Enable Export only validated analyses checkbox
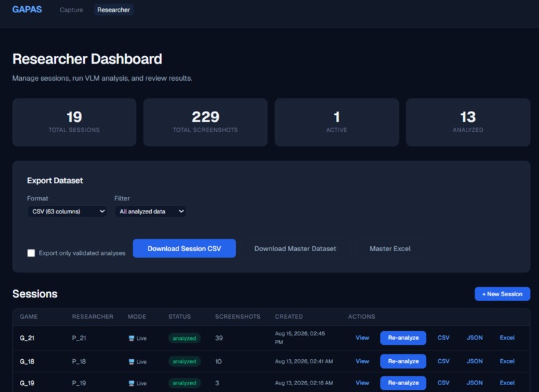 click(31, 253)
